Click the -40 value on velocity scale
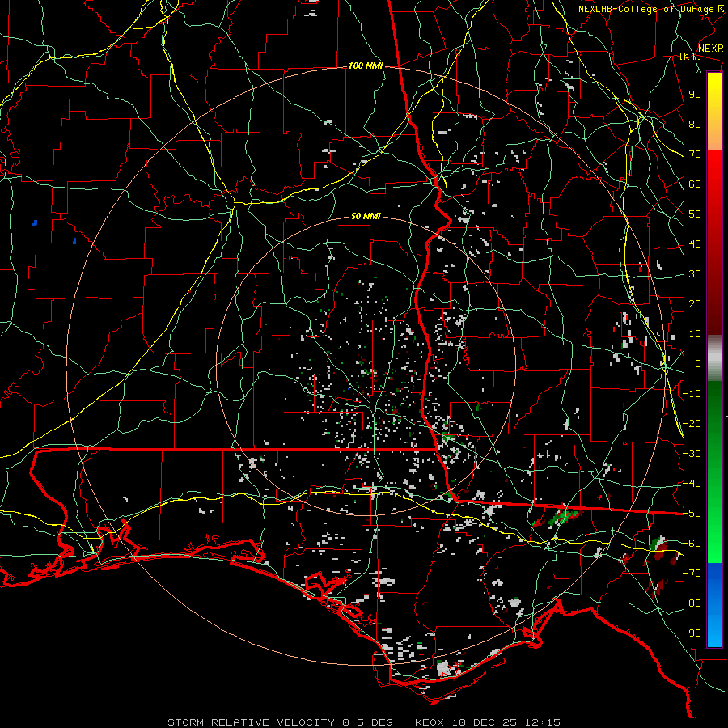This screenshot has height=728, width=728. [692, 484]
